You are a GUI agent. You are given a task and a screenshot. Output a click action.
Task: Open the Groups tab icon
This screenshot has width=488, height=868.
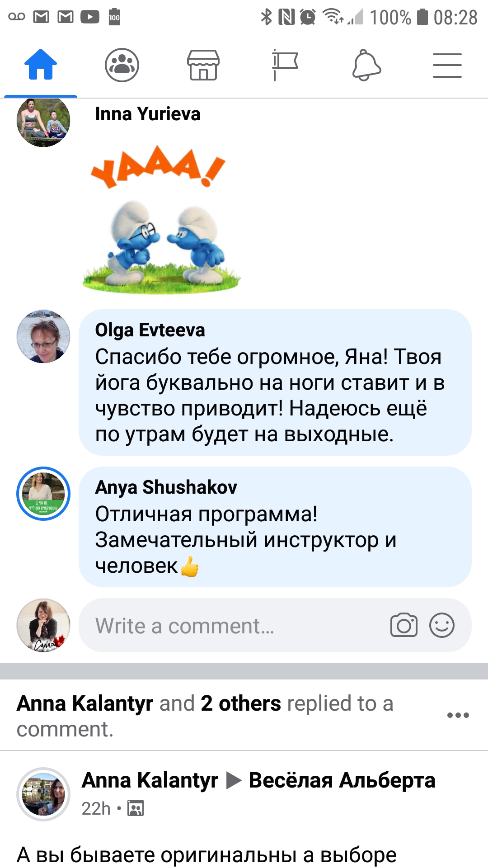point(122,65)
